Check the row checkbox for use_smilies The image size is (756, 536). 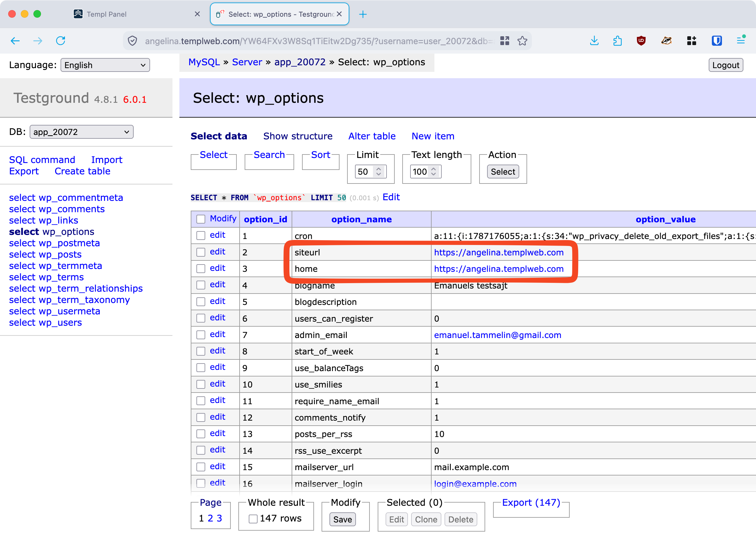(201, 384)
